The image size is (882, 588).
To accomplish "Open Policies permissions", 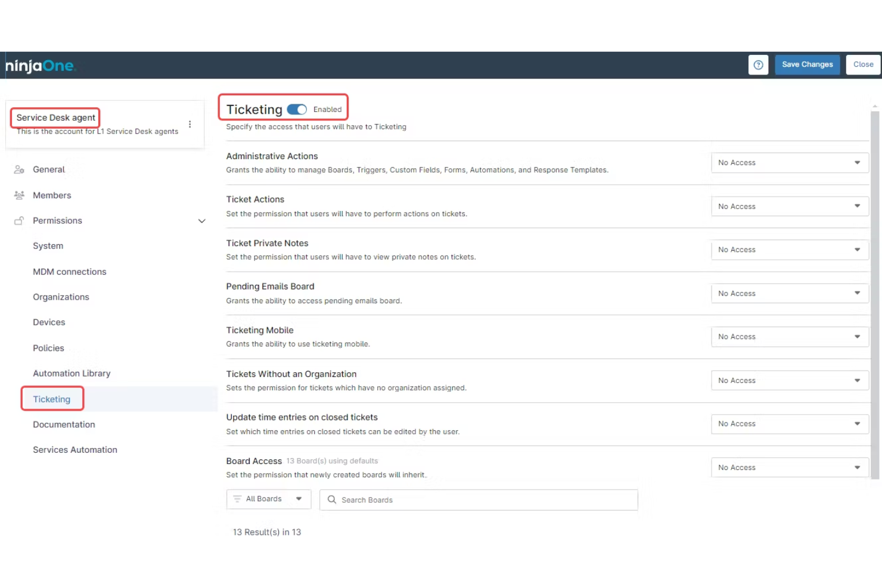I will [48, 348].
